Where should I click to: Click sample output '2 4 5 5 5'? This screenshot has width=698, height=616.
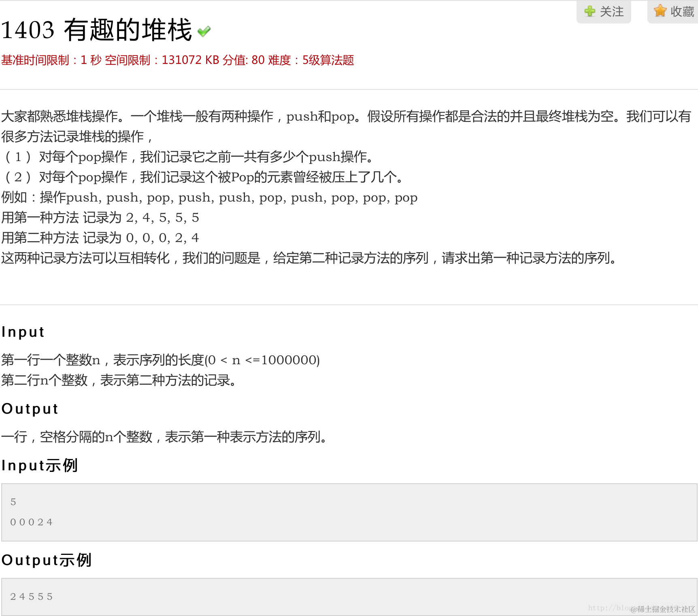coord(32,597)
